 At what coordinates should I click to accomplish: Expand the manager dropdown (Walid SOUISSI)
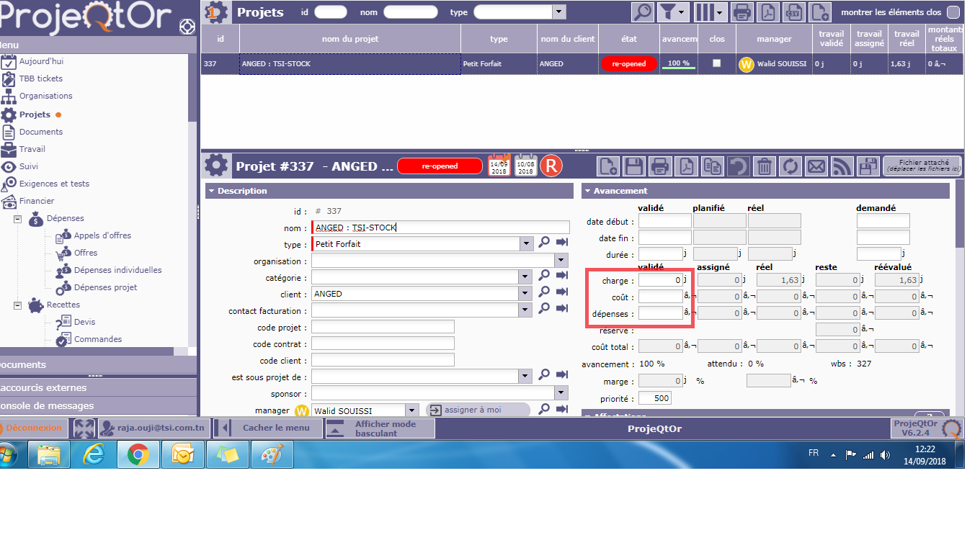pyautogui.click(x=411, y=410)
